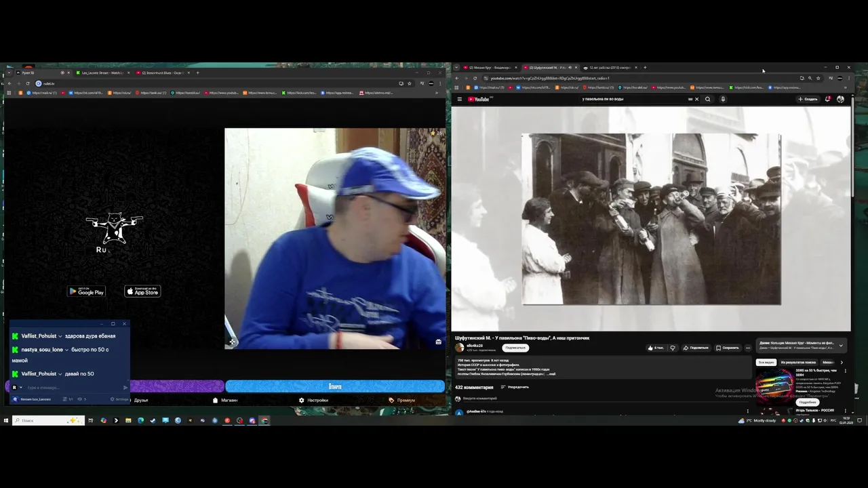Open a new tab in right browser
Screen dimensions: 868x488
645,68
